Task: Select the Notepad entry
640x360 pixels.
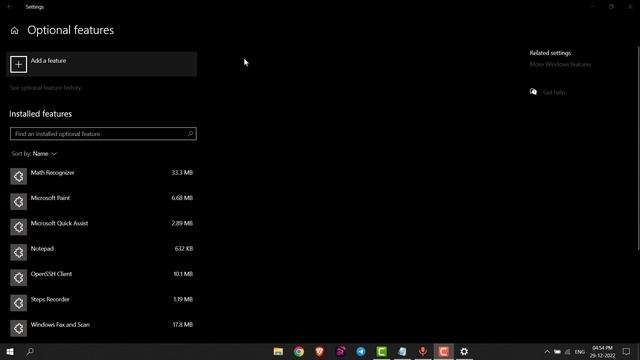Action: coord(102,252)
